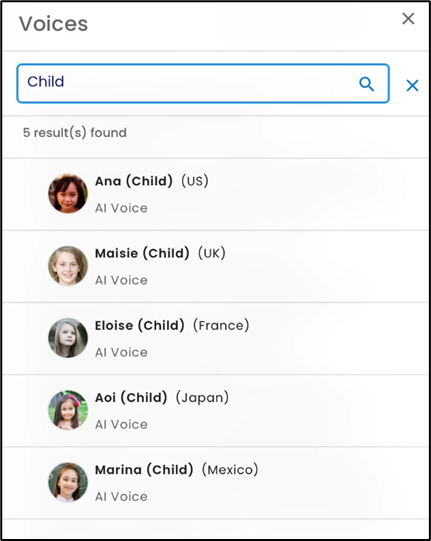Click the (Mexico) label beside Marina
The height and width of the screenshot is (541, 431).
(230, 469)
